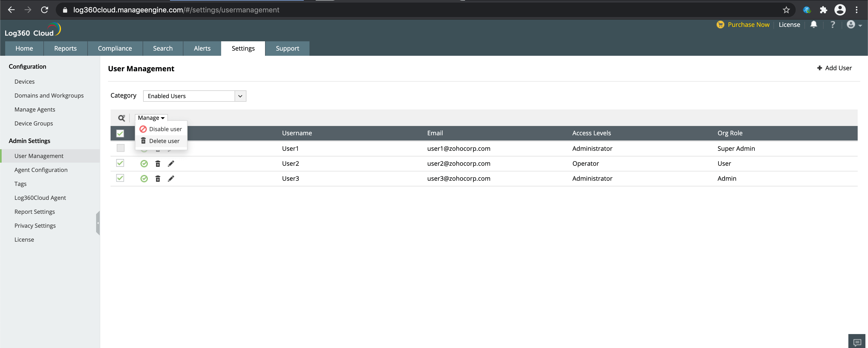868x348 pixels.
Task: Expand the Manage dropdown
Action: tap(151, 117)
